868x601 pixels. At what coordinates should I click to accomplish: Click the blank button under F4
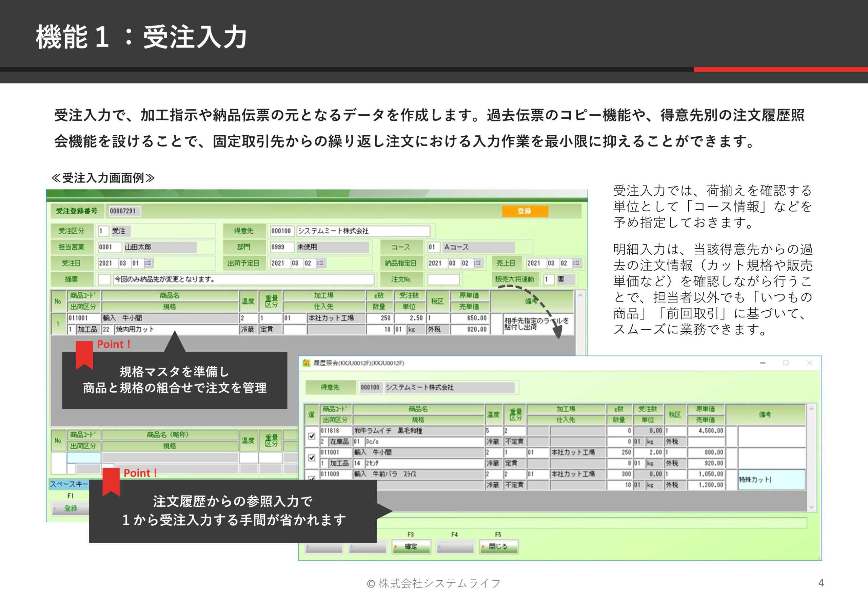pyautogui.click(x=455, y=546)
